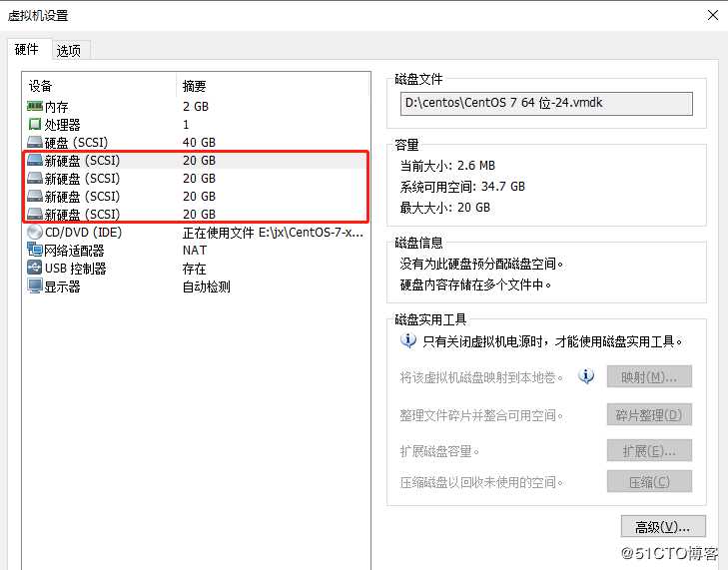Select the 显示器 row

196,286
